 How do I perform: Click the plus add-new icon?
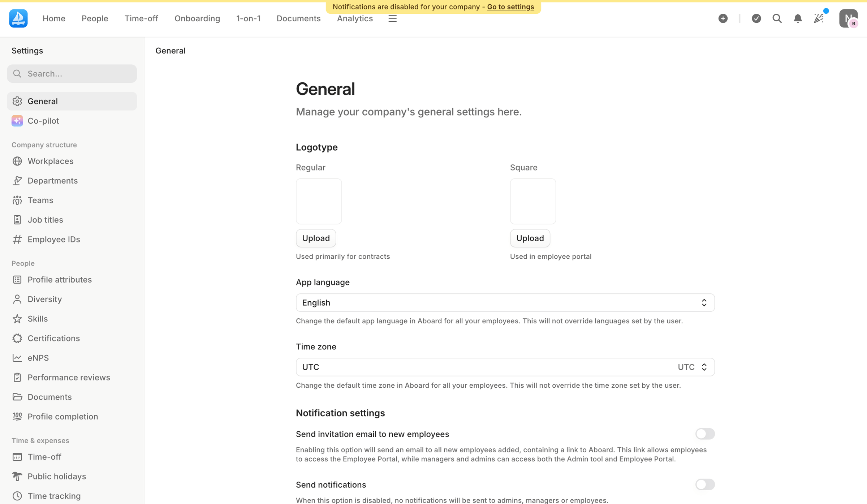[723, 18]
